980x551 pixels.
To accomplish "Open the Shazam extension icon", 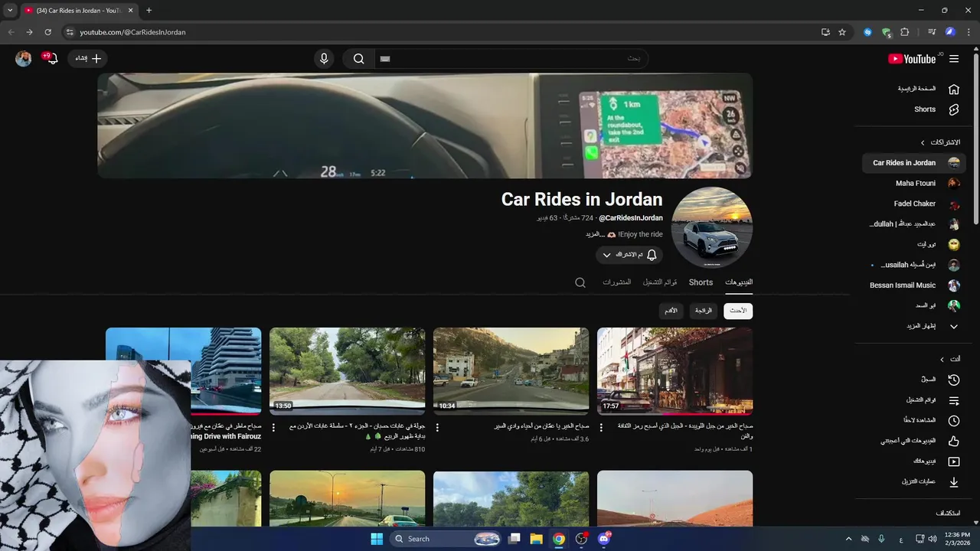I will [867, 32].
